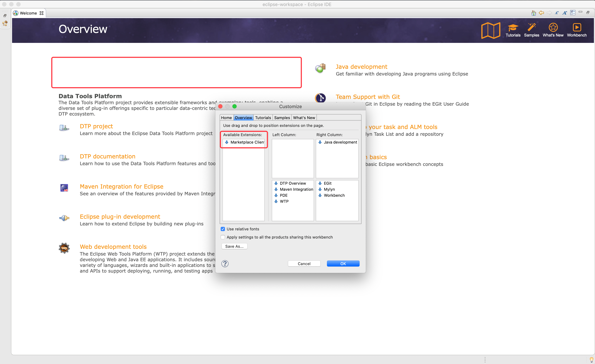The image size is (595, 364).
Task: Navigate forward with the gray arrow
Action: (549, 13)
